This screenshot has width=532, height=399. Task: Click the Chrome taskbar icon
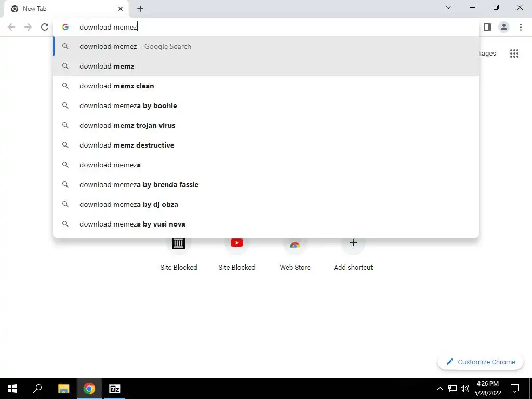[x=89, y=389]
